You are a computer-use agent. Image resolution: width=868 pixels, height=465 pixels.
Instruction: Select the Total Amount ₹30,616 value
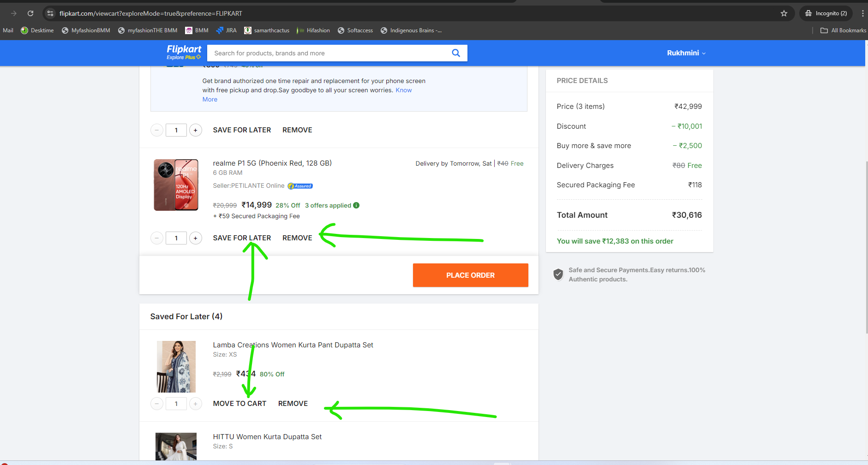click(x=687, y=215)
